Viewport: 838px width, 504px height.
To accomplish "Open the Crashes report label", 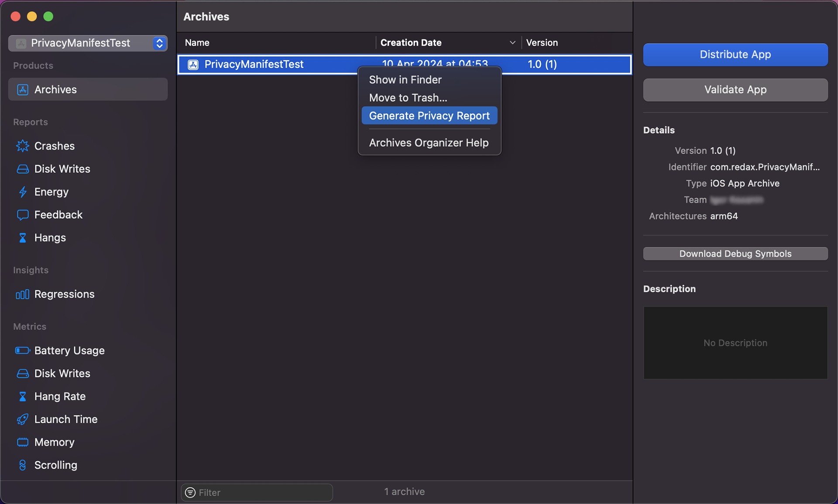I will [55, 146].
